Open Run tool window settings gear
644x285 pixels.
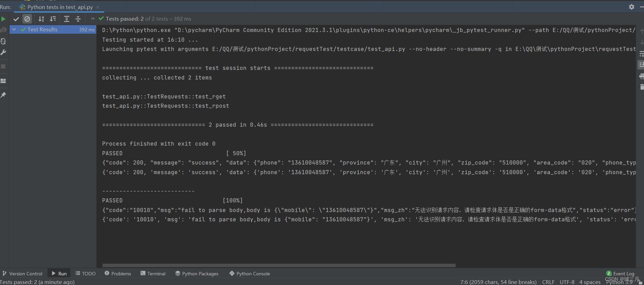(632, 7)
